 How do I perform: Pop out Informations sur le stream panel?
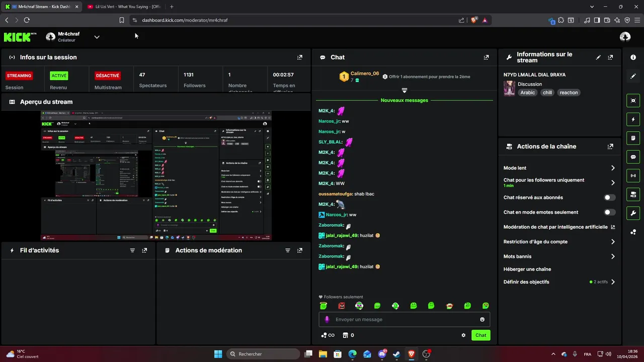610,57
